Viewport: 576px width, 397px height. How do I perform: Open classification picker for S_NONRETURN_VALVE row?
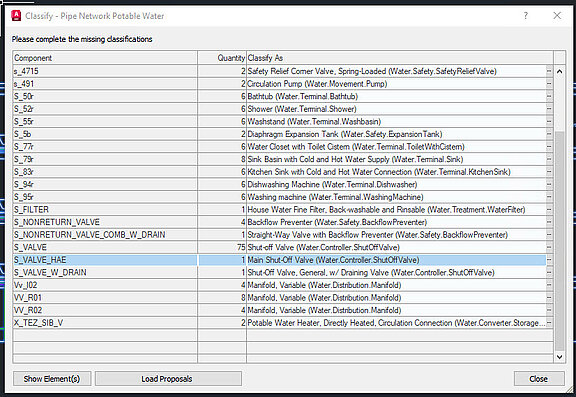(x=549, y=222)
